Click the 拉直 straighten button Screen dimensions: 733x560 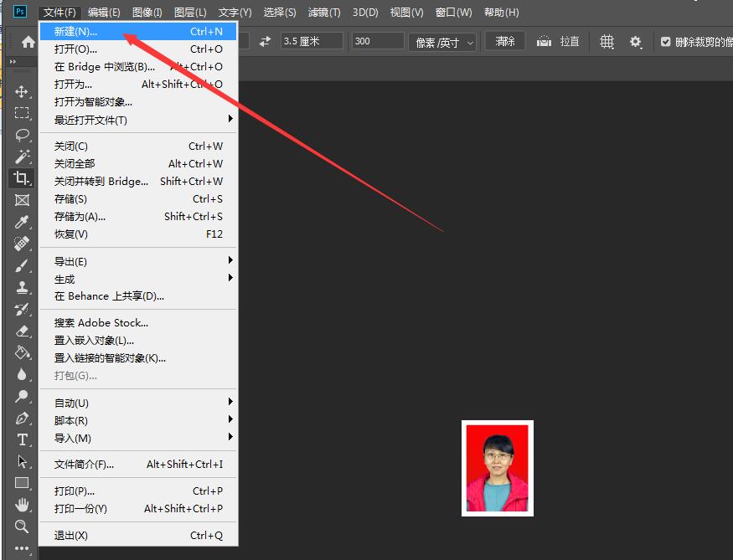(559, 41)
